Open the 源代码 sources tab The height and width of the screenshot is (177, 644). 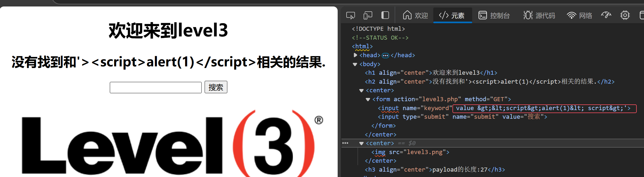[539, 15]
